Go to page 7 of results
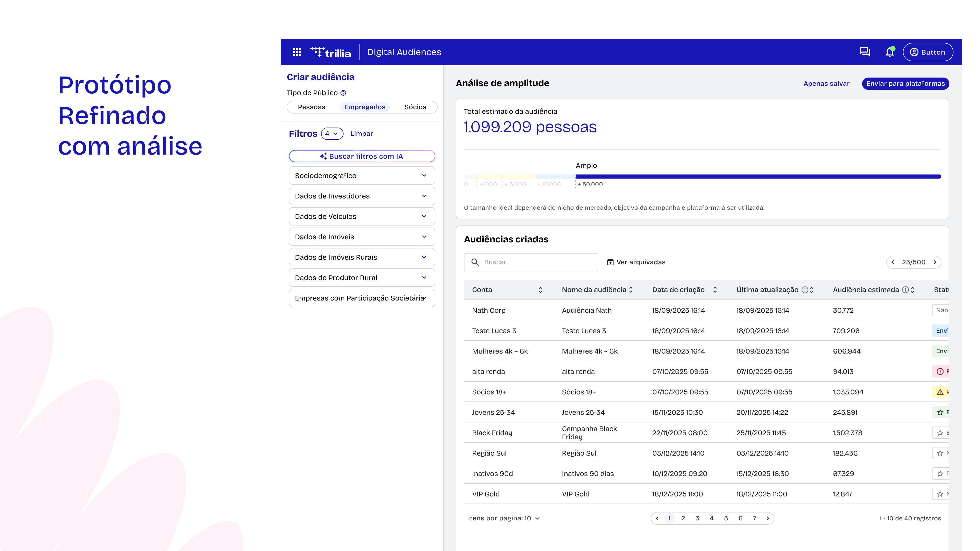The width and height of the screenshot is (980, 551). click(755, 518)
